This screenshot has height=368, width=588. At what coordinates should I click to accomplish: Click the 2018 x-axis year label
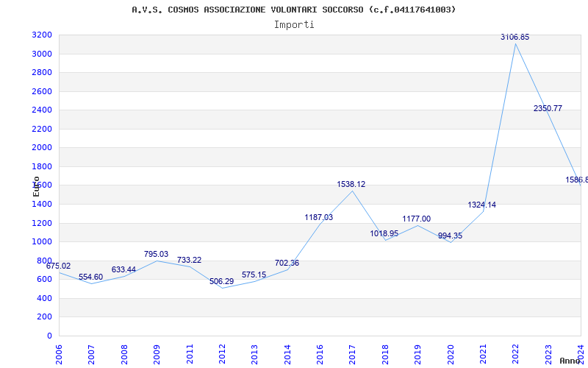pyautogui.click(x=385, y=354)
